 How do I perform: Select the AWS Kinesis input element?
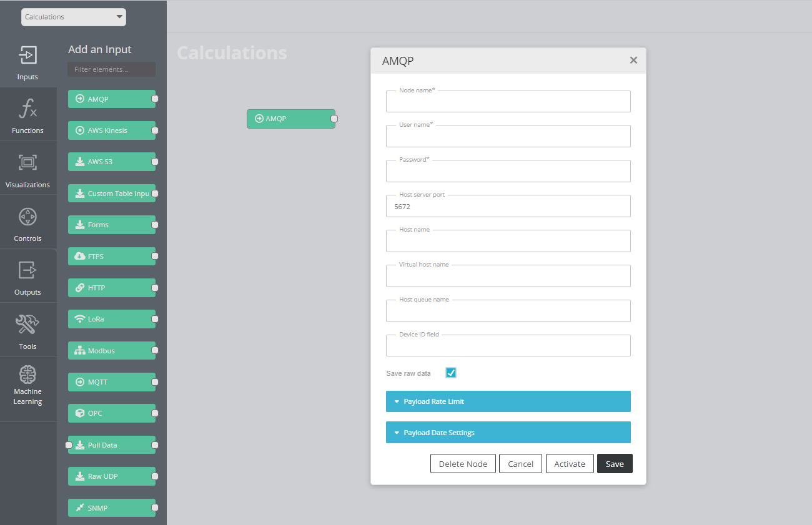[x=112, y=130]
